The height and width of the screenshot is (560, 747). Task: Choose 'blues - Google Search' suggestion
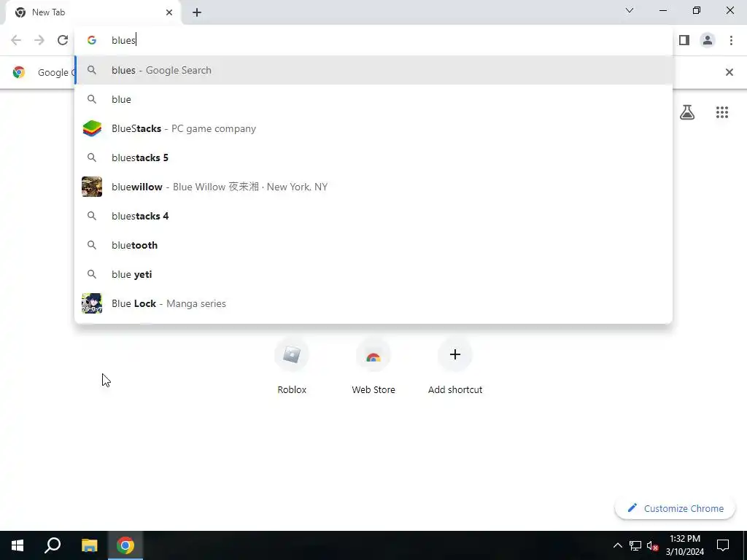(x=373, y=70)
